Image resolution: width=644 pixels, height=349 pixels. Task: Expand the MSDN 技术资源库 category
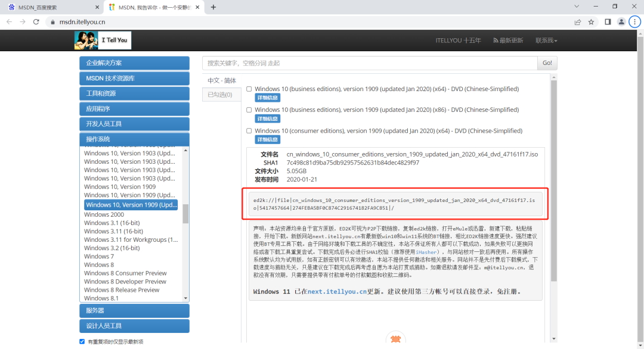(x=134, y=79)
